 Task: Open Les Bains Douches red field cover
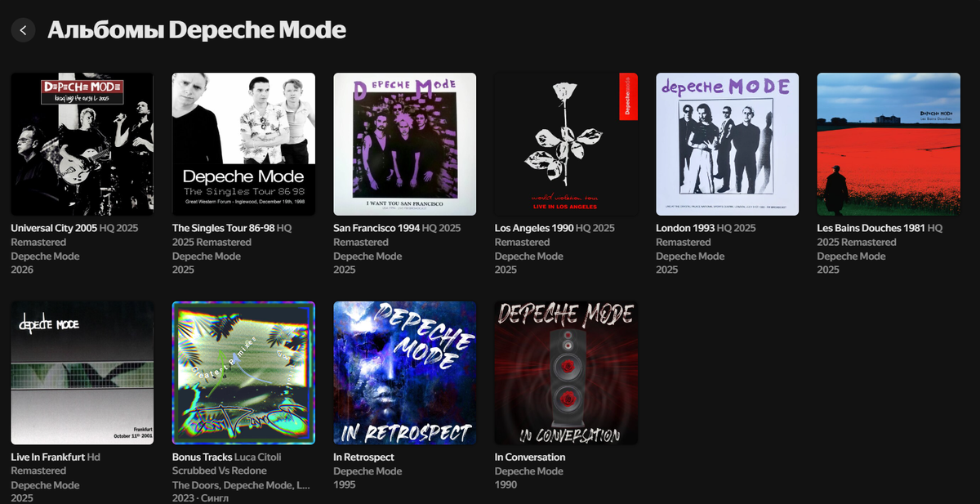click(x=889, y=145)
